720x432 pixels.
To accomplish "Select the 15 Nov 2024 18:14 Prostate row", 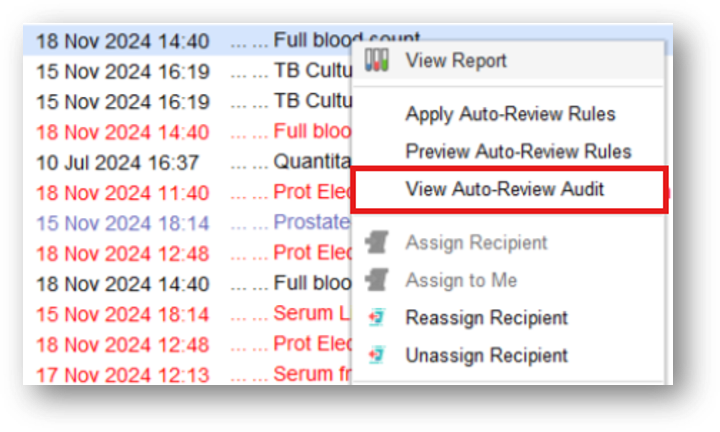I will (x=188, y=223).
